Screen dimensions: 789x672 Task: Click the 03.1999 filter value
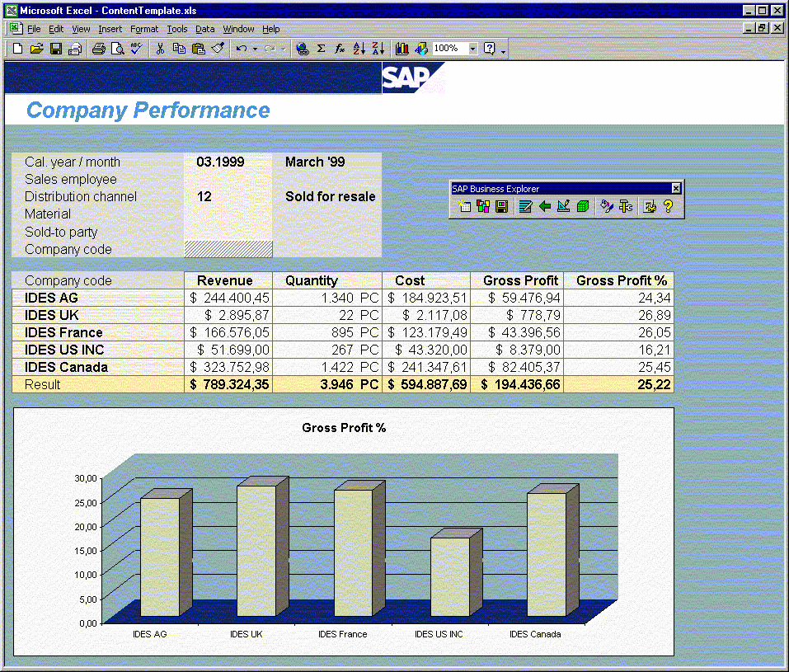220,162
